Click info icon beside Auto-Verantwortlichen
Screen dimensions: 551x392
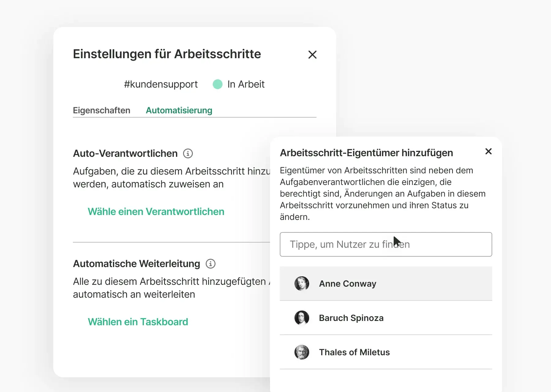pos(188,153)
